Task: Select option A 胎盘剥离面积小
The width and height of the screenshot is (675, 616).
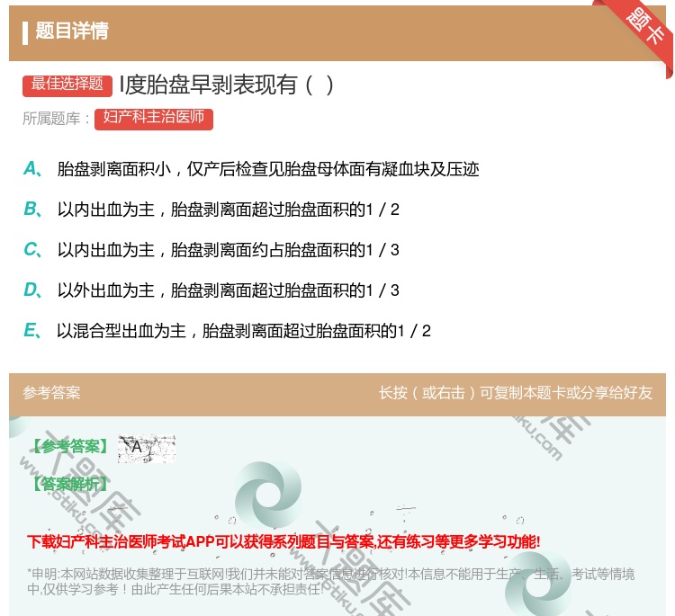Action: click(251, 169)
